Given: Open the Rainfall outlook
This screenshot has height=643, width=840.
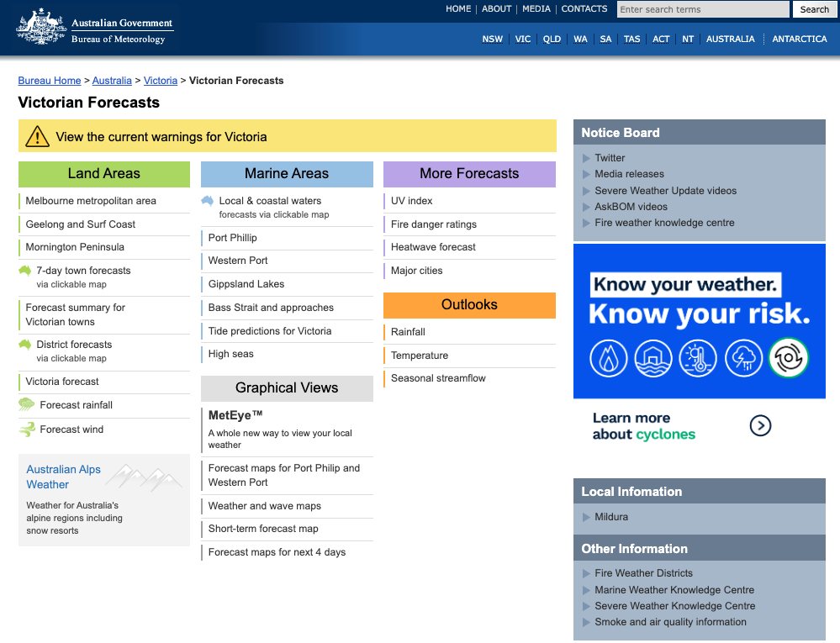Looking at the screenshot, I should click(x=408, y=332).
